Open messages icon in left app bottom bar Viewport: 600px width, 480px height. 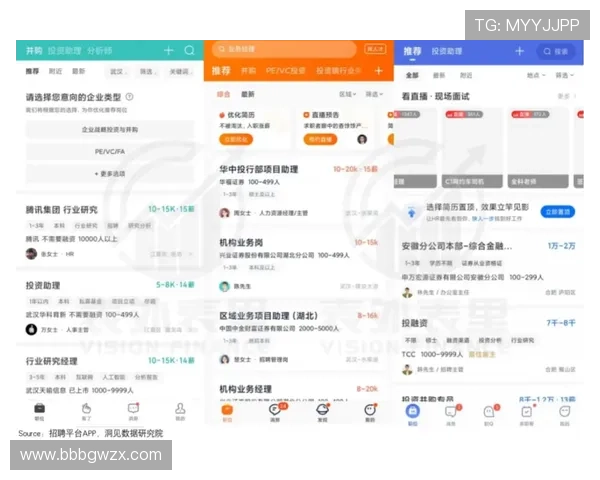(133, 408)
